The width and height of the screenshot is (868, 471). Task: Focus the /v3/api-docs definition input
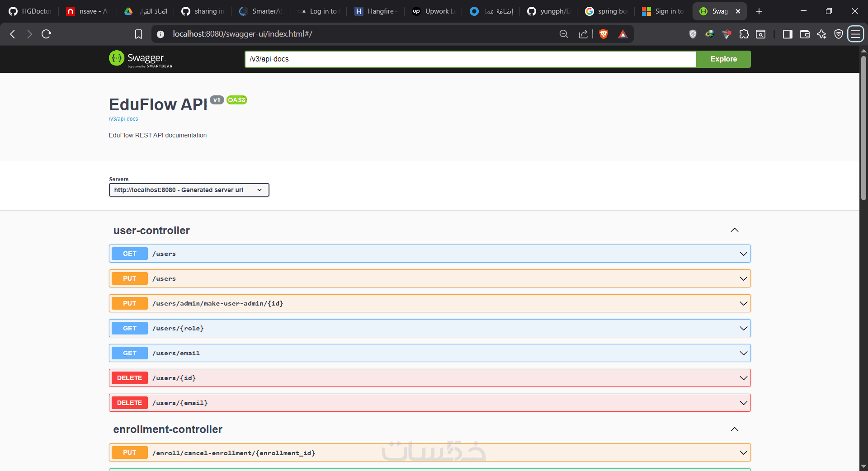tap(471, 59)
